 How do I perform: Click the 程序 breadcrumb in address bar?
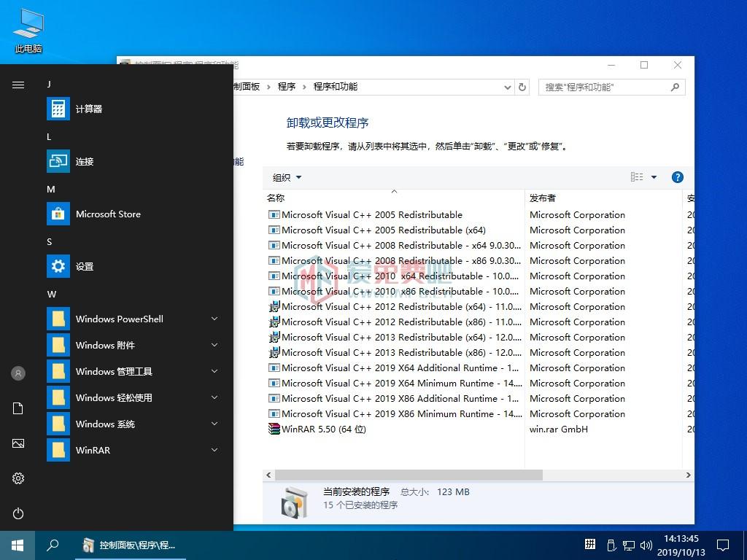287,87
